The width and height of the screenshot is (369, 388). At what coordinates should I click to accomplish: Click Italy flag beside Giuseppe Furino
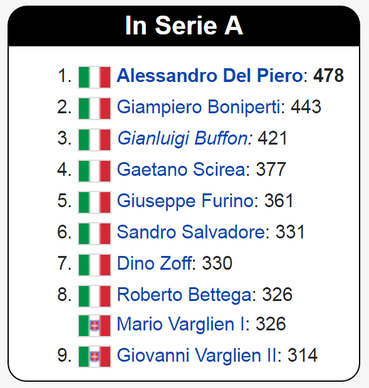click(94, 202)
